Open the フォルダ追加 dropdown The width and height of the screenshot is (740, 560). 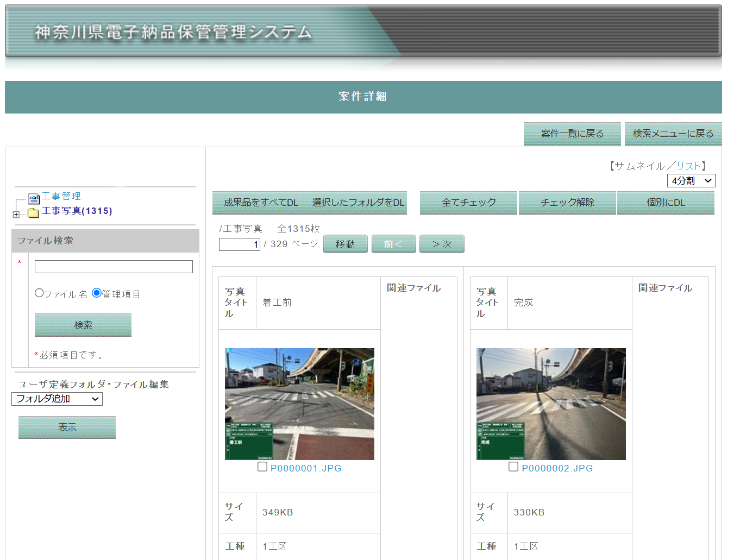tap(57, 399)
